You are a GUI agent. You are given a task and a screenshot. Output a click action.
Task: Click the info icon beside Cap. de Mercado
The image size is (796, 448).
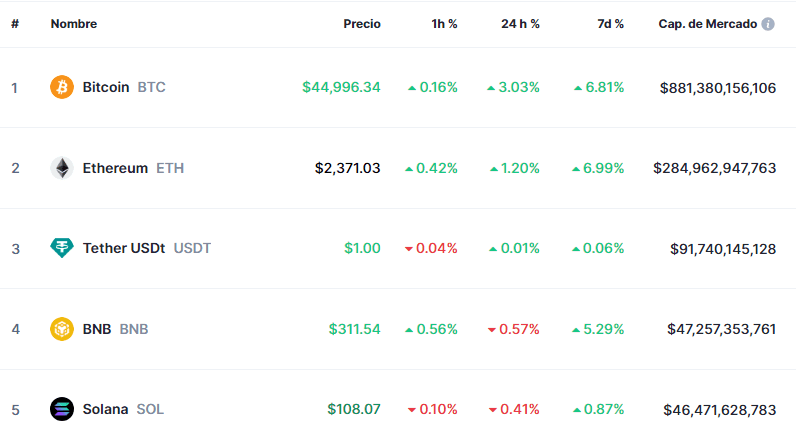tap(768, 24)
